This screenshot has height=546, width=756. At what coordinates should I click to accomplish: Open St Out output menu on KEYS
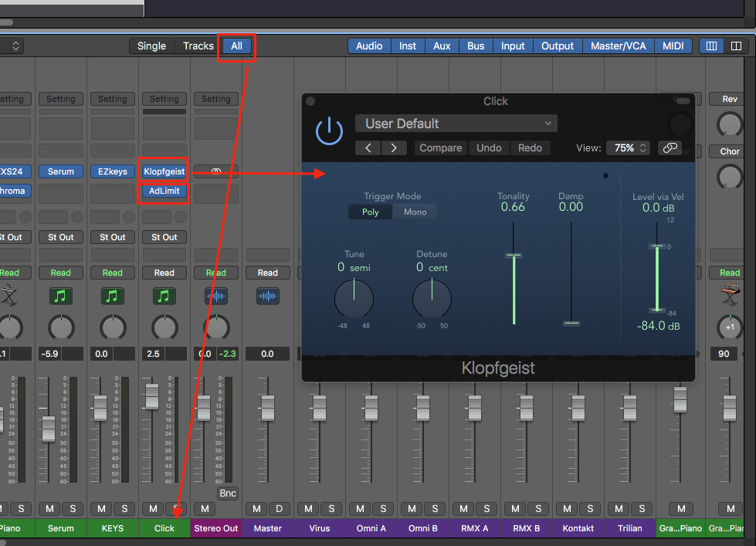tap(112, 237)
